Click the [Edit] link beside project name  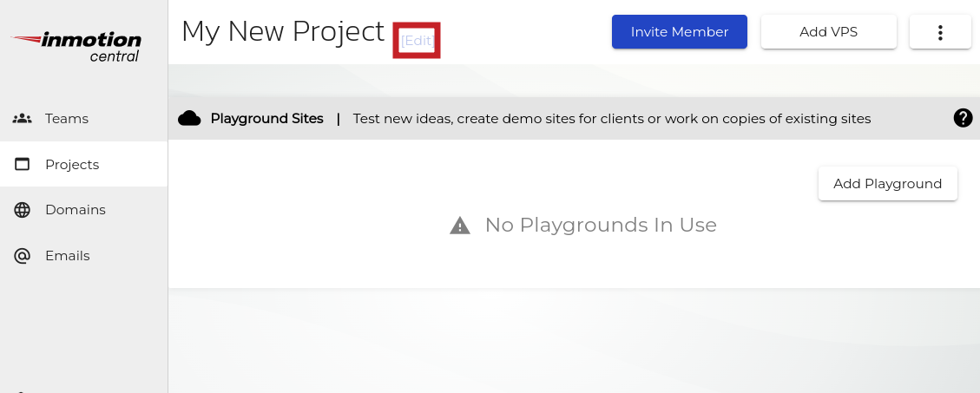pyautogui.click(x=417, y=41)
